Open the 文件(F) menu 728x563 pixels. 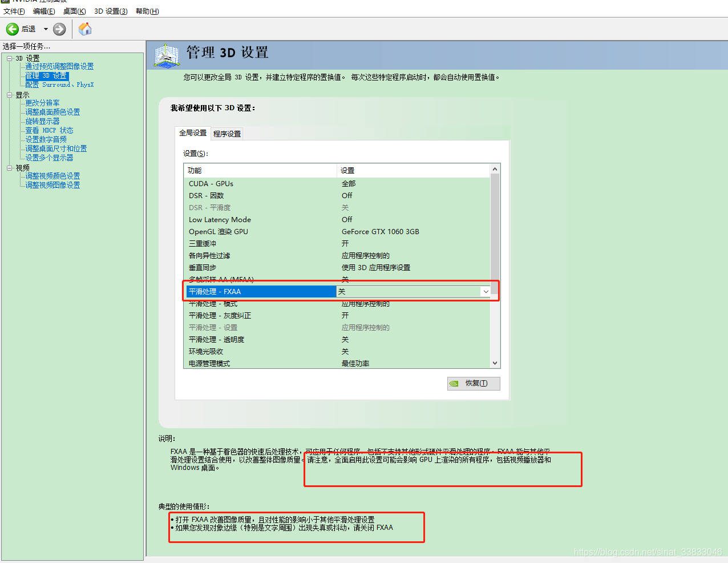(14, 11)
